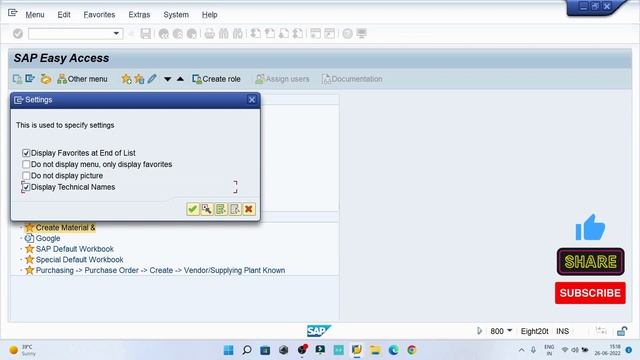Open the Edit menu
The height and width of the screenshot is (360, 640).
64,15
